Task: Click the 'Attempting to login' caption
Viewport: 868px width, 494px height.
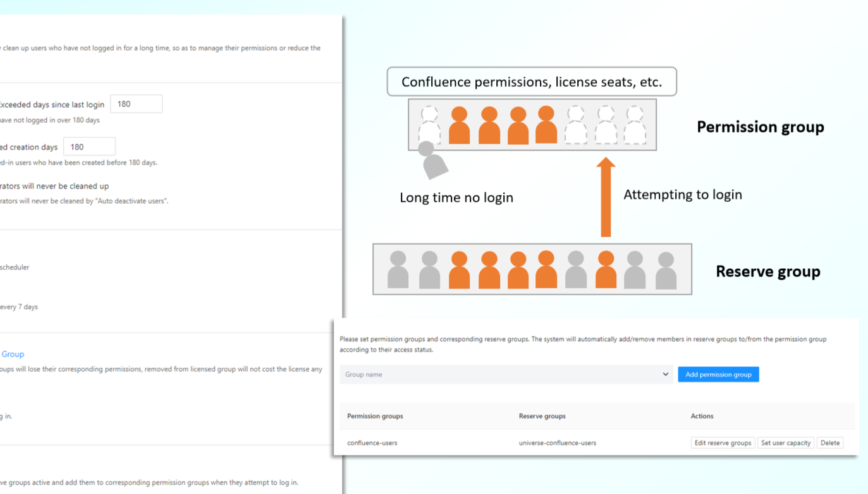Action: coord(683,195)
